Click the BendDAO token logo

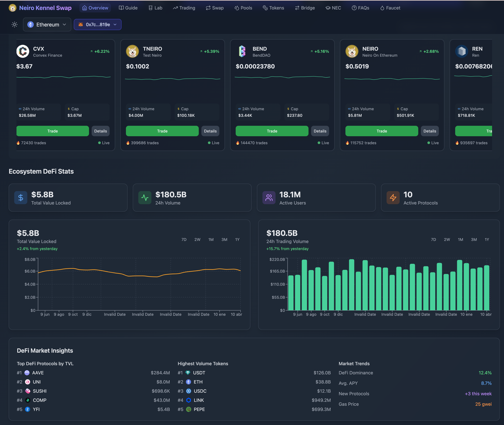pyautogui.click(x=242, y=51)
